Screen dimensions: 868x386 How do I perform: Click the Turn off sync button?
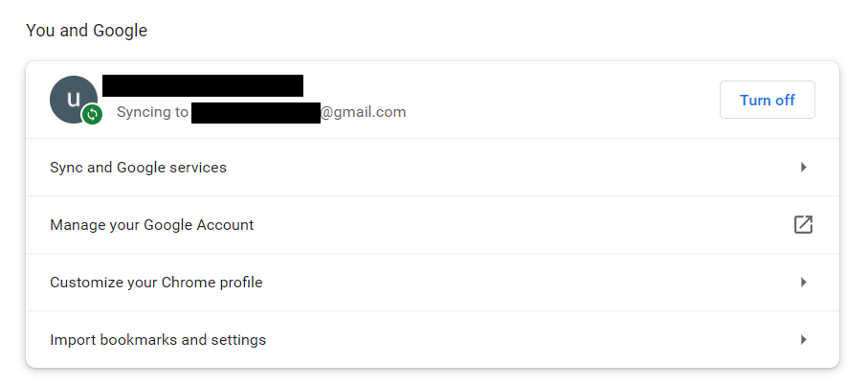click(768, 100)
